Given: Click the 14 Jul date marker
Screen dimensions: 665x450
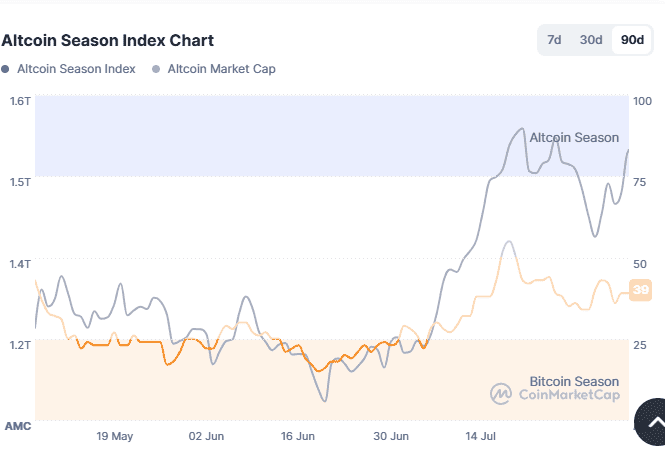Looking at the screenshot, I should click(x=483, y=437).
